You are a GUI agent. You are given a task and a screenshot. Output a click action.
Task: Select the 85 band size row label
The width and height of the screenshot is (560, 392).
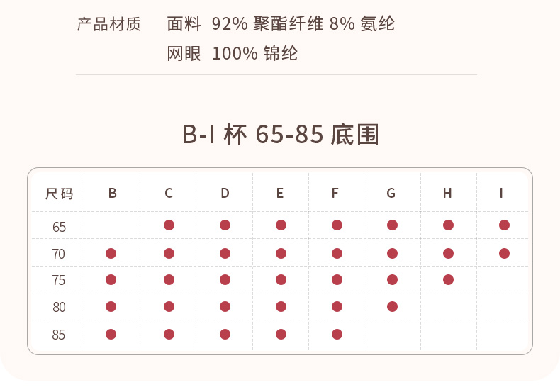(x=59, y=335)
